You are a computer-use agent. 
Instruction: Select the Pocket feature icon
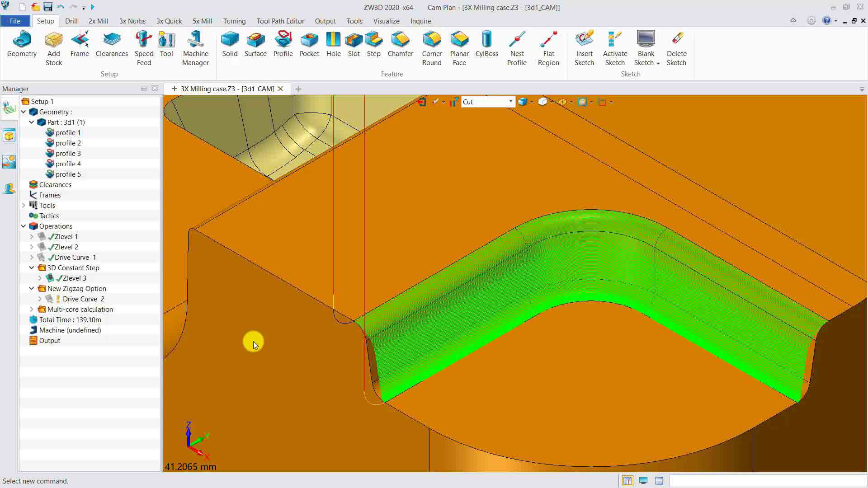309,40
